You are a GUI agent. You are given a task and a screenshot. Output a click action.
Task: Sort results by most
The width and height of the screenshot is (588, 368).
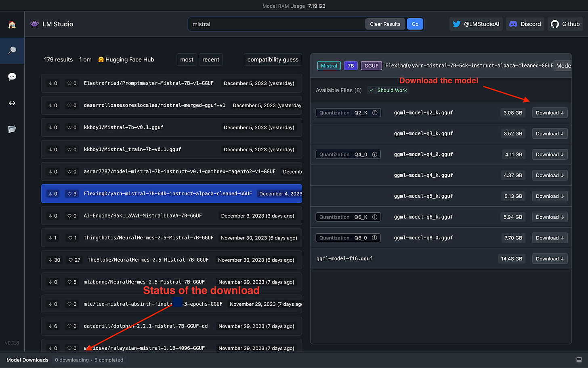click(x=187, y=59)
